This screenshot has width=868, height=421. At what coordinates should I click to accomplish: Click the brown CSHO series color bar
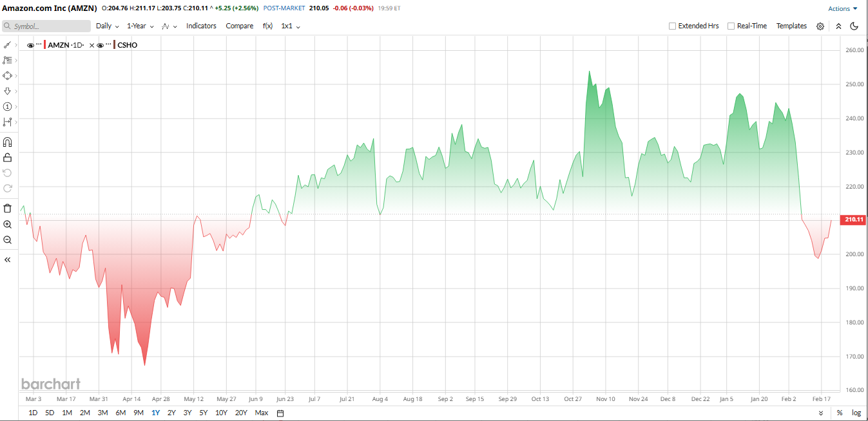(115, 45)
